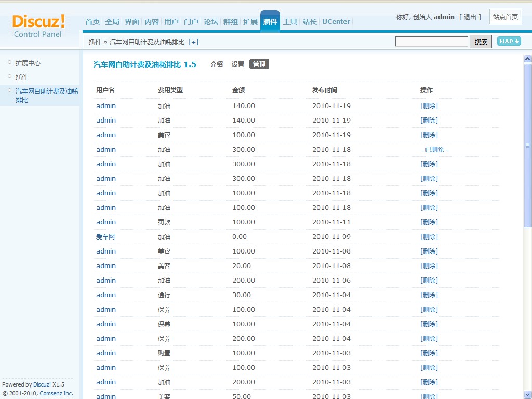Click the 爱车网 username link
This screenshot has width=532, height=399.
click(x=105, y=236)
